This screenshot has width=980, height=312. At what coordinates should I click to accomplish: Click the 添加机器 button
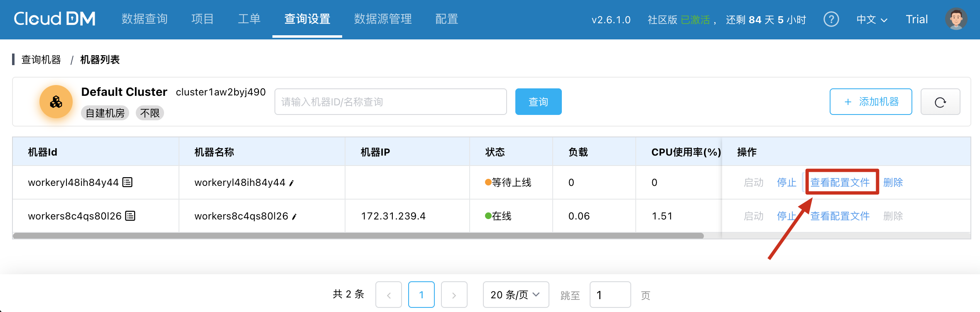coord(871,102)
